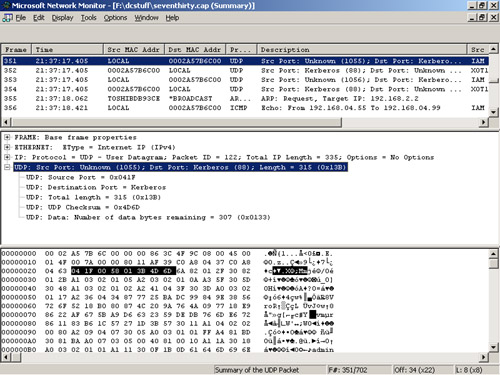Click hex offset 000000B0 row
The image size is (500, 375).
click(x=167, y=350)
